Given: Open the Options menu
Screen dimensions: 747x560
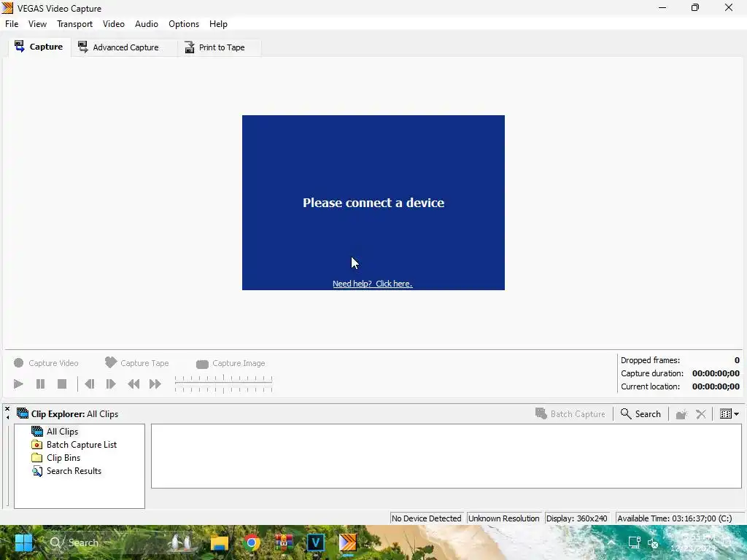Looking at the screenshot, I should click(x=184, y=24).
